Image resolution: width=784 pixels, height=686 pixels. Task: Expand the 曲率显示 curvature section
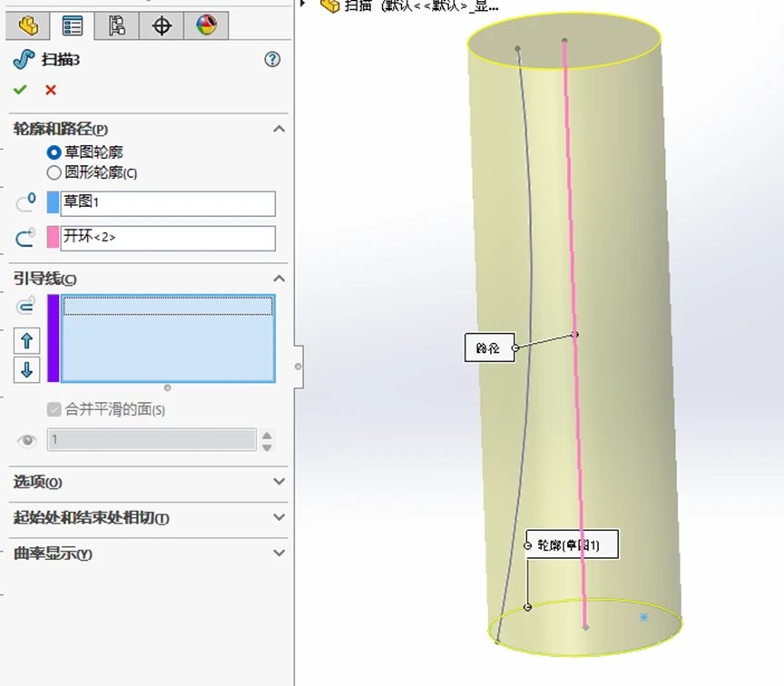[x=279, y=553]
